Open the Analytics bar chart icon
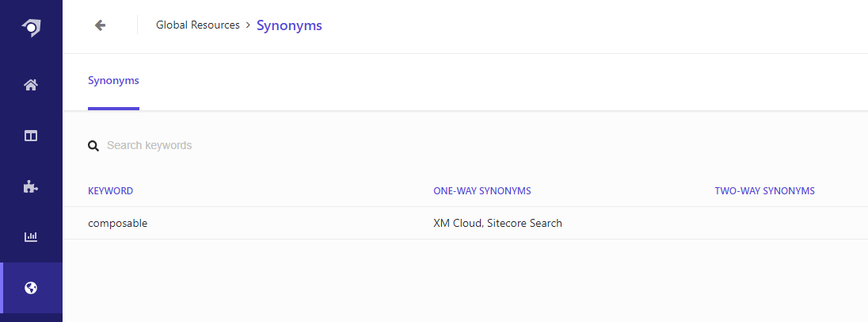Image resolution: width=868 pixels, height=322 pixels. 31,236
